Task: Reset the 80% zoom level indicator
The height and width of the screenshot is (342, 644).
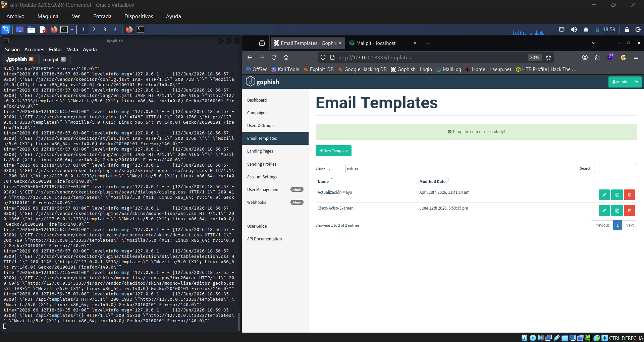Action: [x=535, y=57]
